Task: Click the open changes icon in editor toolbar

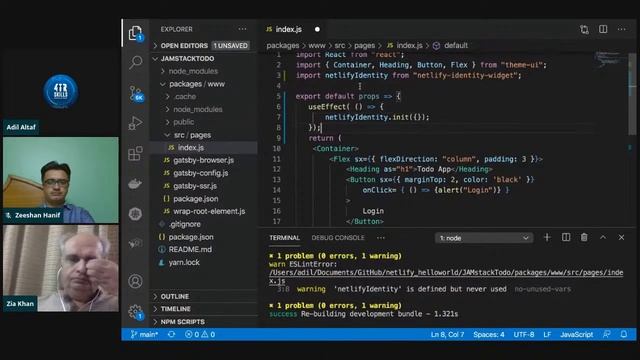Action: (x=584, y=29)
